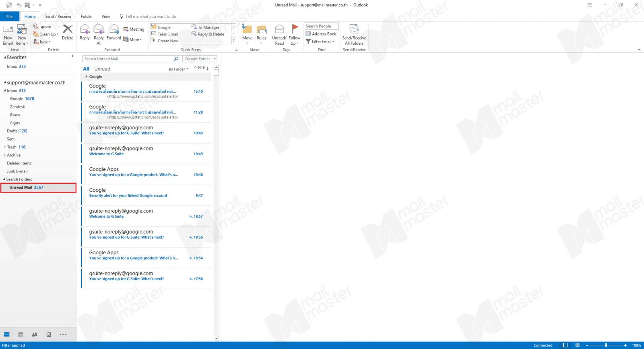The height and width of the screenshot is (349, 644).
Task: Delete the selected message
Action: [x=68, y=32]
